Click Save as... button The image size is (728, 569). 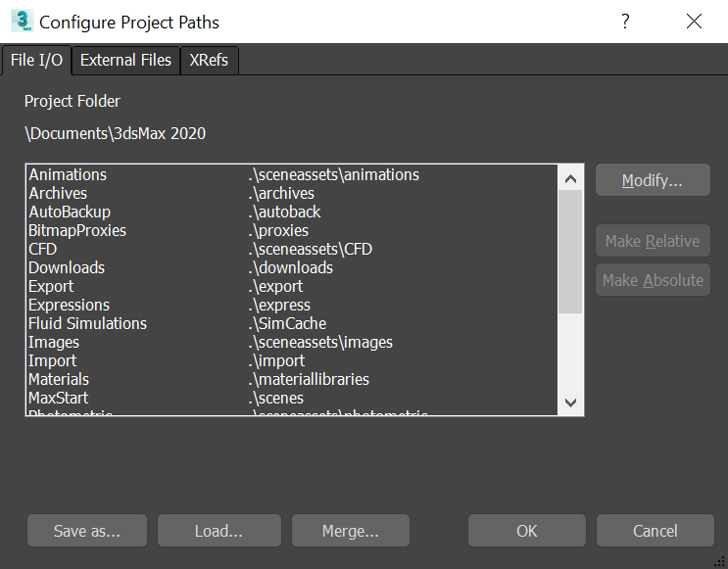[87, 531]
